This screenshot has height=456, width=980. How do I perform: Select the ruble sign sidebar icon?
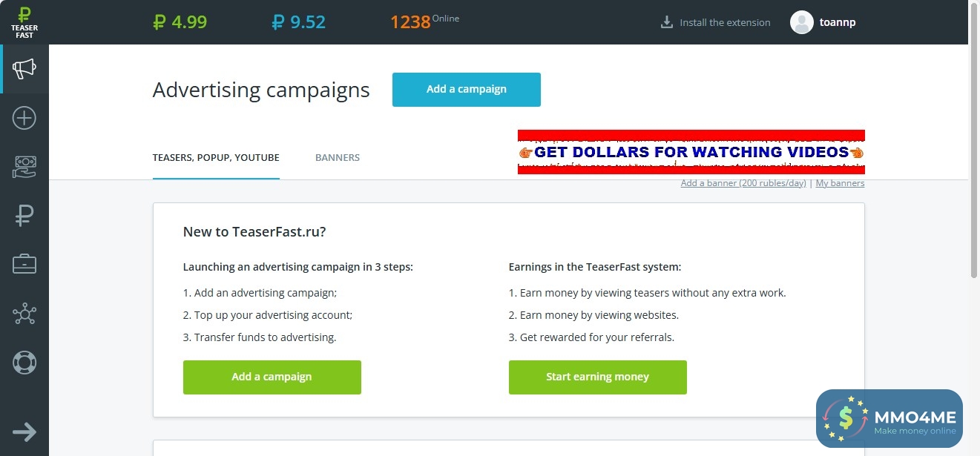coord(24,216)
